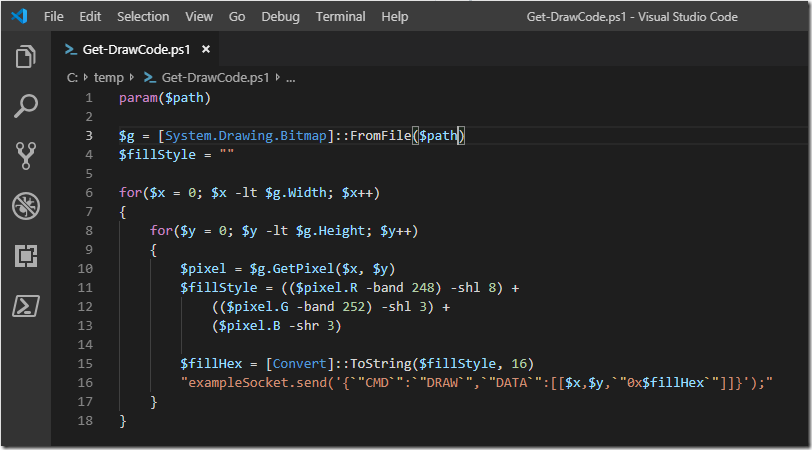The image size is (812, 450).
Task: Open the Go menu
Action: 237,17
